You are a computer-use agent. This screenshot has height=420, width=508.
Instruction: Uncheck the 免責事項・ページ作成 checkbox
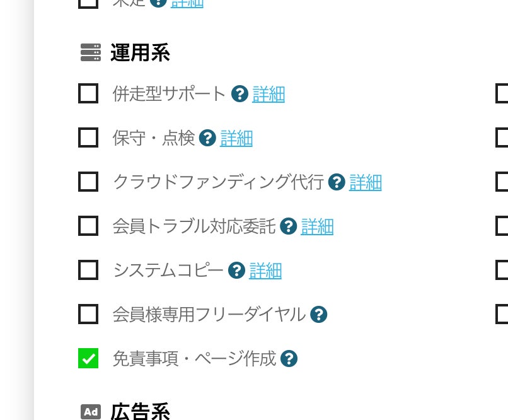click(x=88, y=358)
